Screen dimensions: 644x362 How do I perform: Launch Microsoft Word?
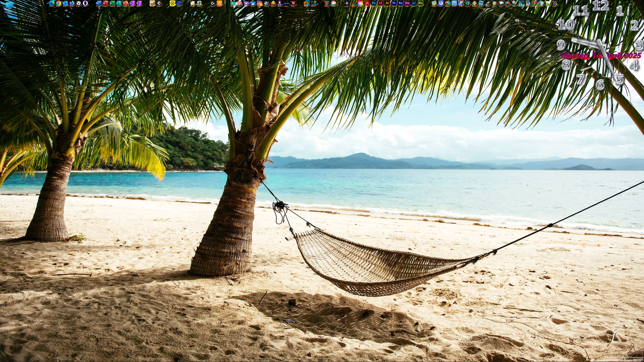[99, 4]
